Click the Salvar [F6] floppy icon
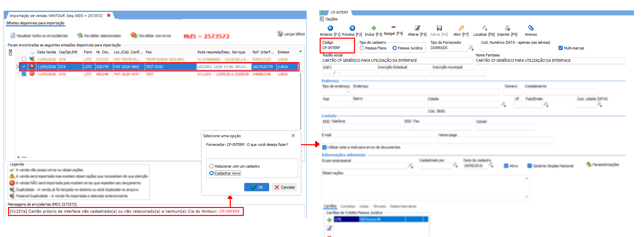Image resolution: width=644 pixels, height=237 pixels. pos(439,28)
